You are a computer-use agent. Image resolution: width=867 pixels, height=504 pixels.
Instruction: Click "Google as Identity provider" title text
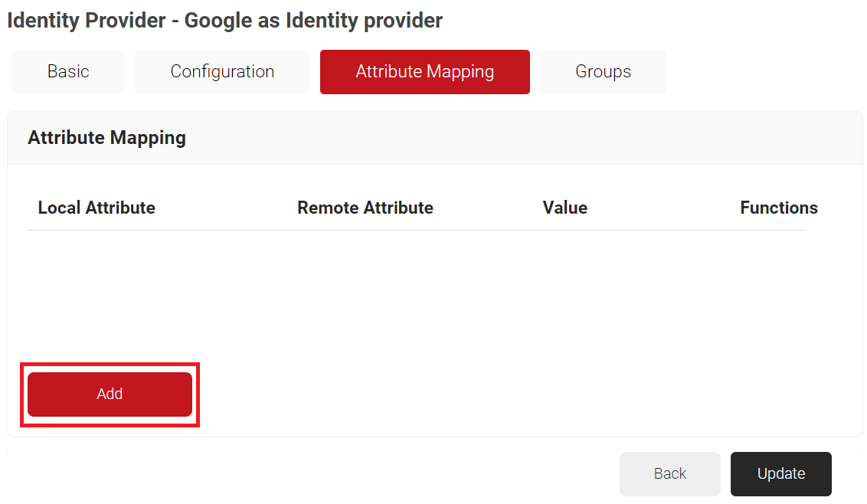tap(313, 21)
